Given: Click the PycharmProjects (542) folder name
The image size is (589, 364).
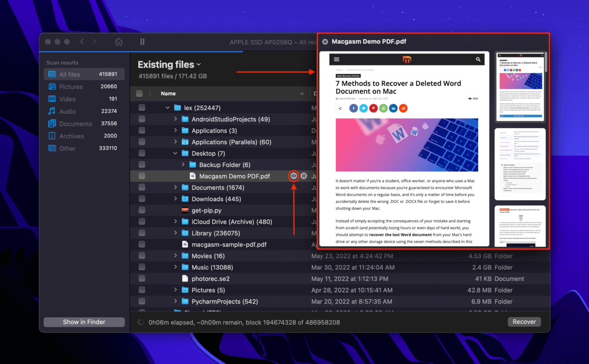Looking at the screenshot, I should 225,302.
